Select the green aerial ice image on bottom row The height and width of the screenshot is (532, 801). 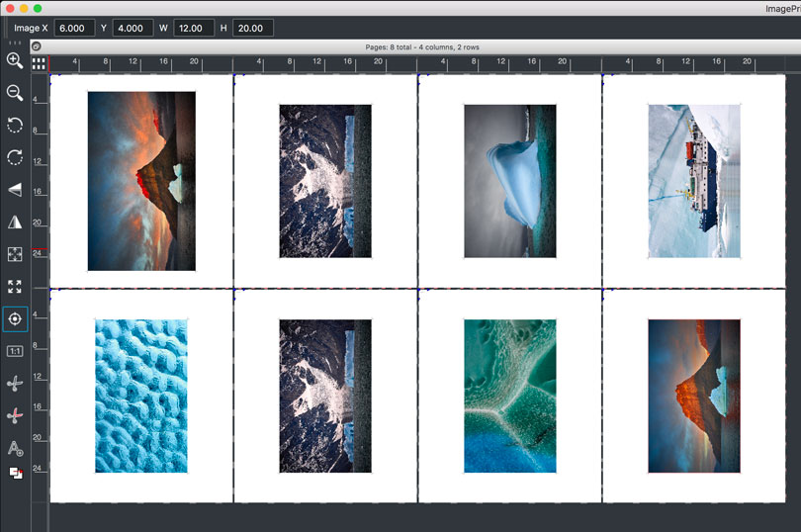[510, 397]
